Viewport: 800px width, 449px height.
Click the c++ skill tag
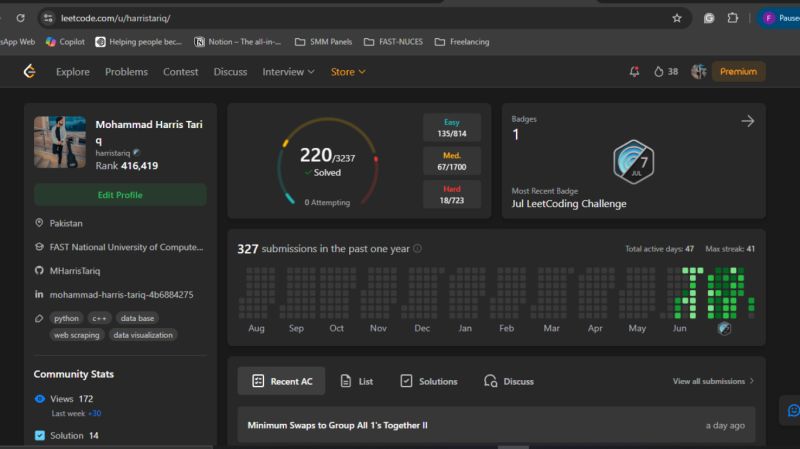[99, 318]
